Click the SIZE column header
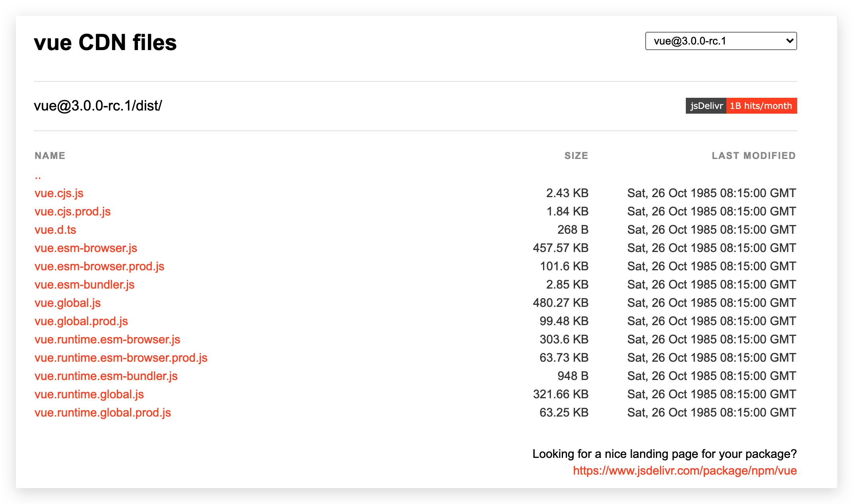The image size is (854, 504). click(576, 156)
